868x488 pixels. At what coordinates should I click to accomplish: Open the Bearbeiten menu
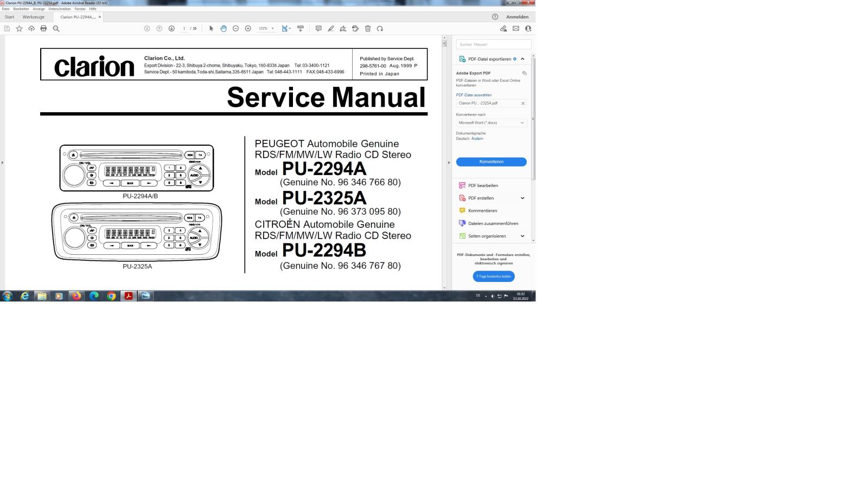[21, 9]
